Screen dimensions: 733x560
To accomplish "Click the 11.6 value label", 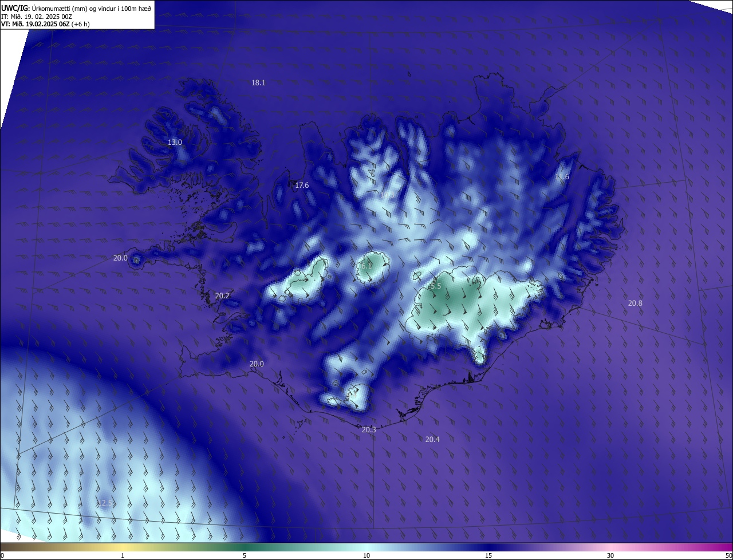I will [x=562, y=177].
